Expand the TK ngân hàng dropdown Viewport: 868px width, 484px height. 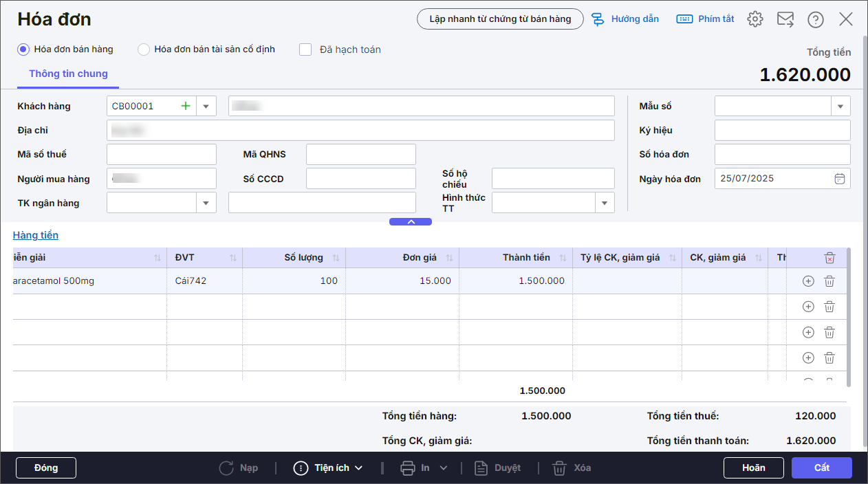click(x=206, y=203)
